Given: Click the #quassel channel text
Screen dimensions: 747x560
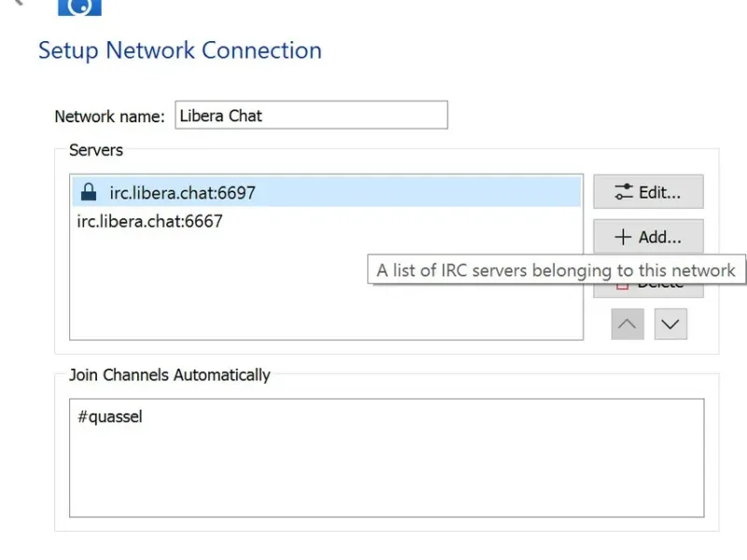Looking at the screenshot, I should [110, 416].
